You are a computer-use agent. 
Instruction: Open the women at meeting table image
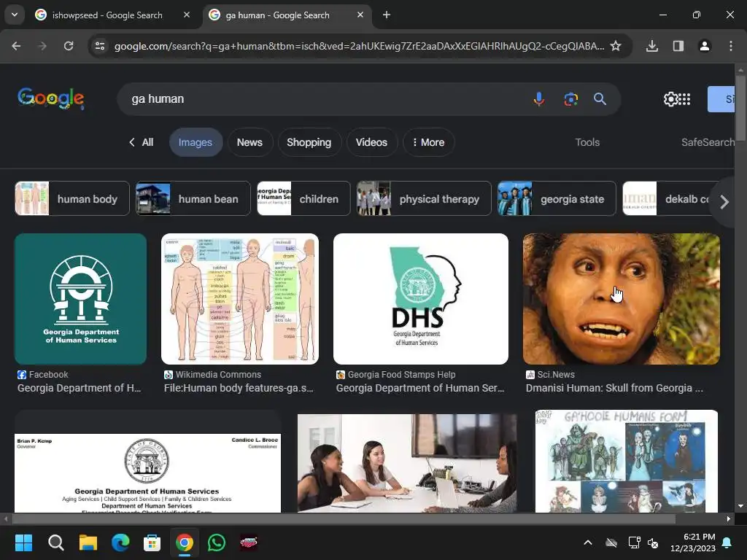pyautogui.click(x=407, y=463)
